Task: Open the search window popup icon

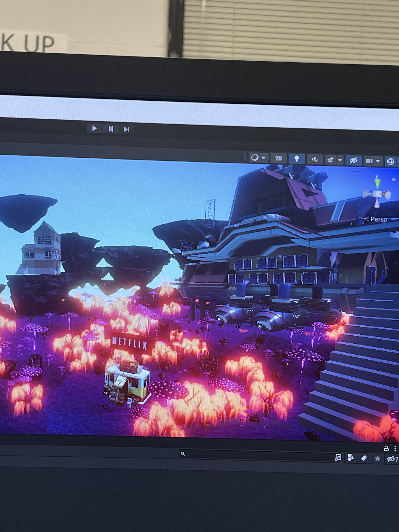Action: tap(338, 457)
